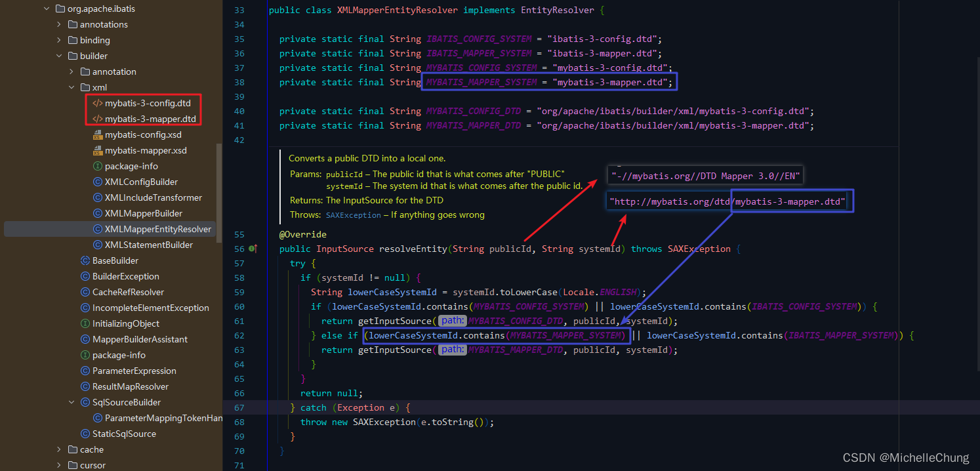Click the path: parameter hint on line 61

click(452, 321)
